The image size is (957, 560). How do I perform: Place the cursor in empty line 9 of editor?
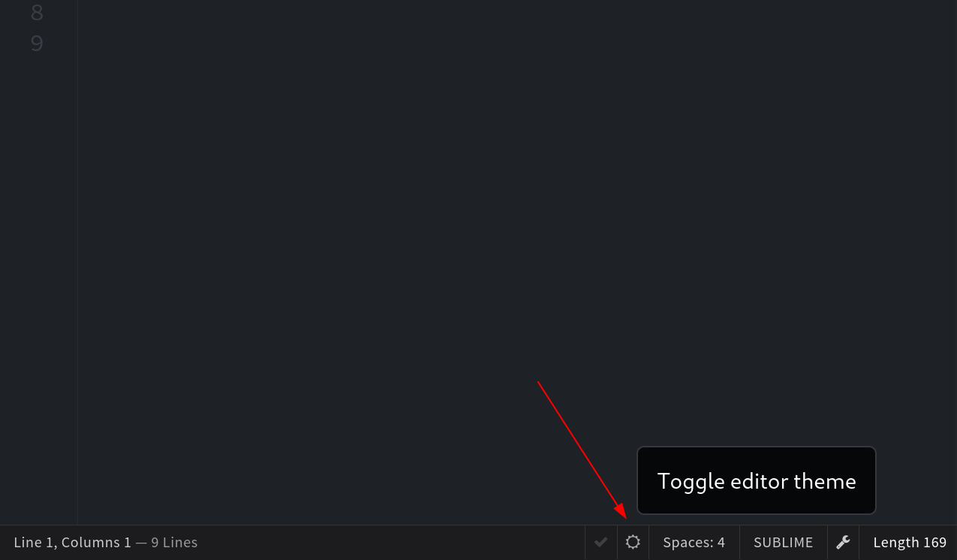pyautogui.click(x=516, y=44)
